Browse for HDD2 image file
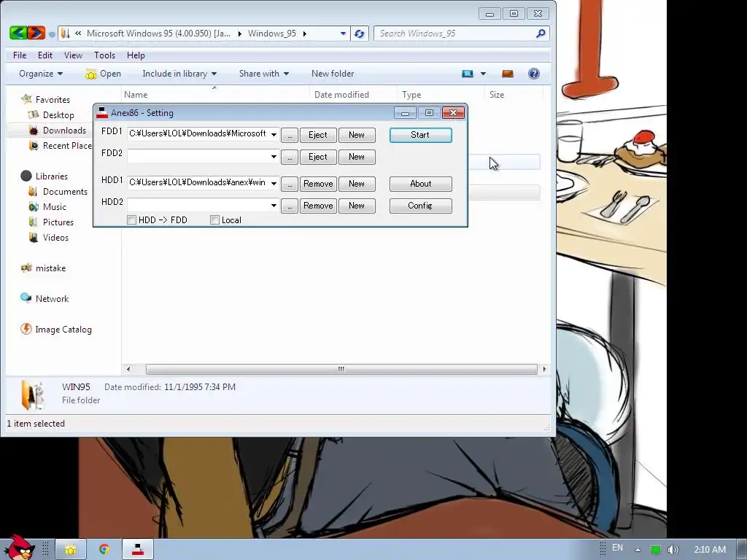Screen dimensions: 747x560 (x=290, y=206)
